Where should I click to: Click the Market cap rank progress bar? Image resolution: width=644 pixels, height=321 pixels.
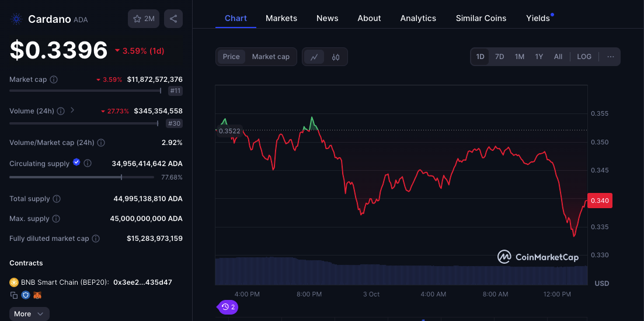click(85, 91)
